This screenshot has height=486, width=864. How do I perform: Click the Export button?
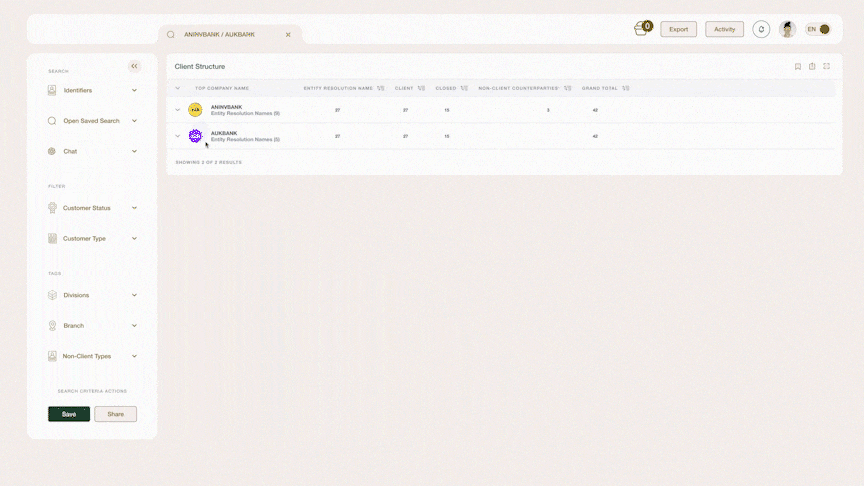point(678,29)
